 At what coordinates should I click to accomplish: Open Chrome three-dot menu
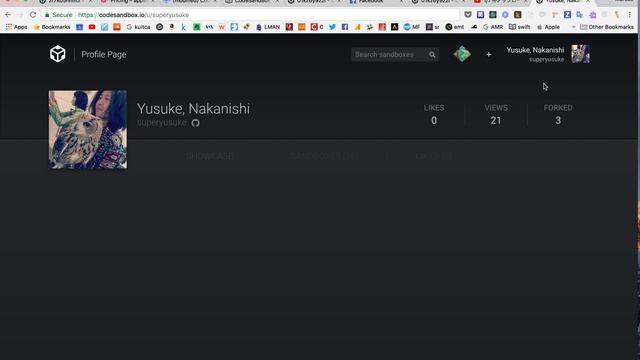[x=630, y=15]
